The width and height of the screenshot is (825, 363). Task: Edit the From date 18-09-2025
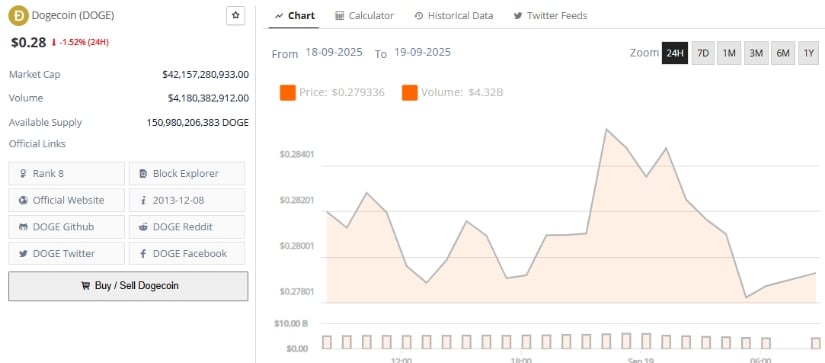(334, 53)
